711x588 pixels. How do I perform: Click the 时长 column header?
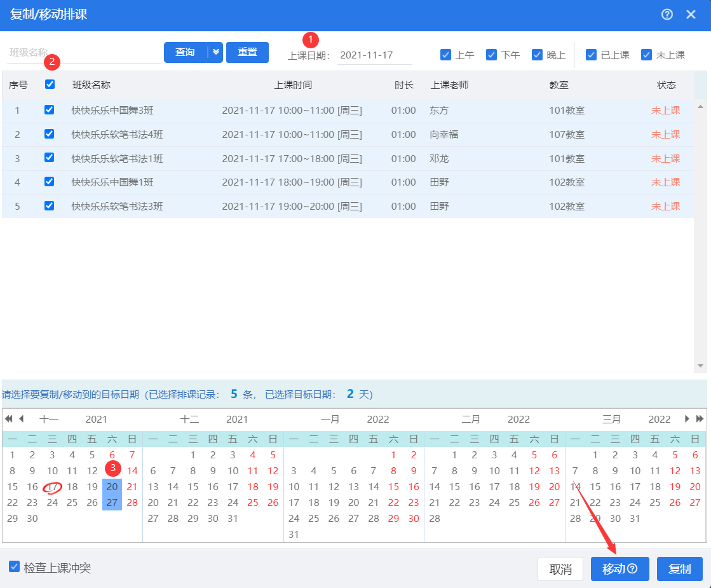point(403,85)
